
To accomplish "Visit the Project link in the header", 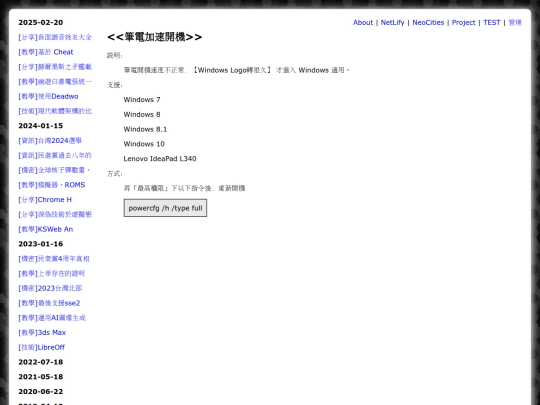I will point(463,22).
